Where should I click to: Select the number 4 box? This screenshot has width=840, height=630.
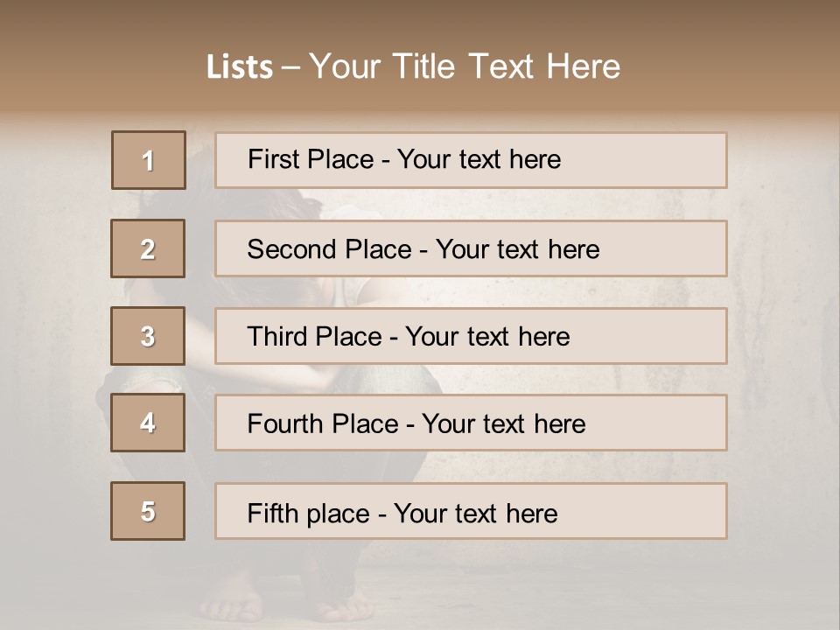coord(148,423)
